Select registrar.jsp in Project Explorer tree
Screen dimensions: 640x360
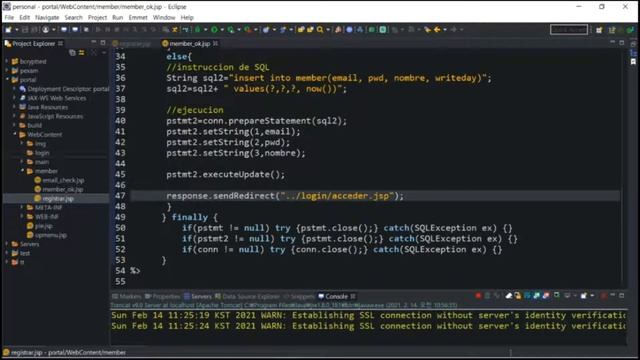[54, 198]
